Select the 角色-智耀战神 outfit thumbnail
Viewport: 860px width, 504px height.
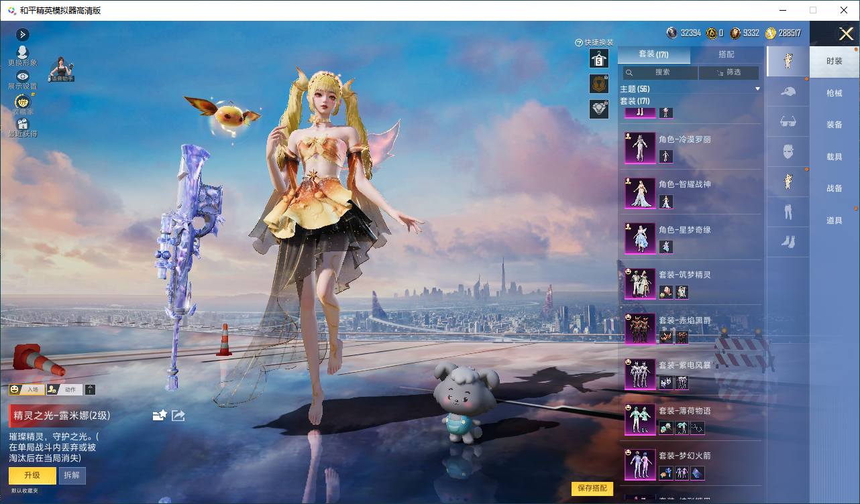pyautogui.click(x=640, y=193)
